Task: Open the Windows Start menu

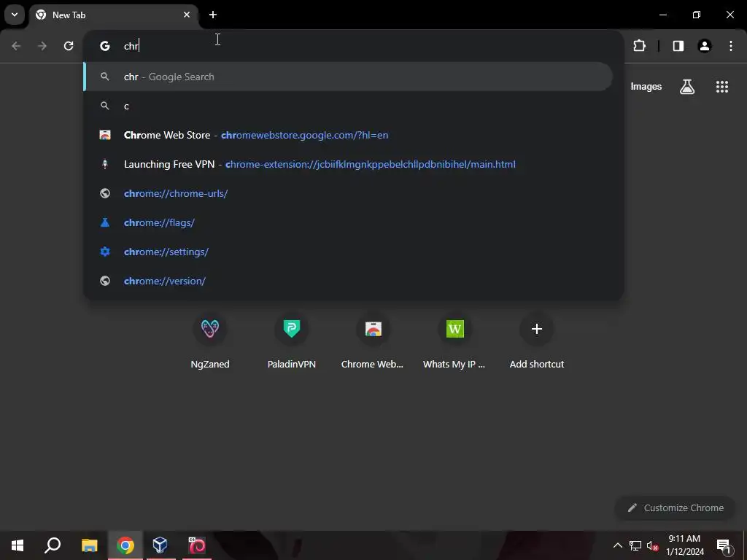Action: (18, 545)
